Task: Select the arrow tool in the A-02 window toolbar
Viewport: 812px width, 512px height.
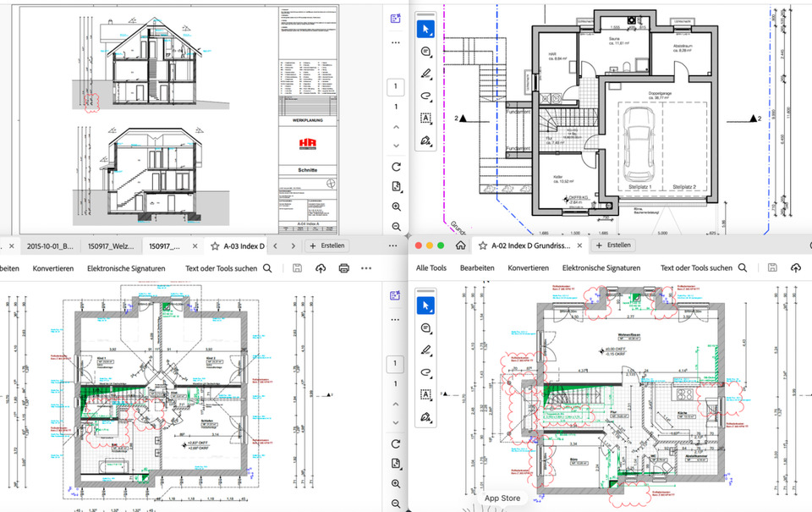Action: pos(426,305)
